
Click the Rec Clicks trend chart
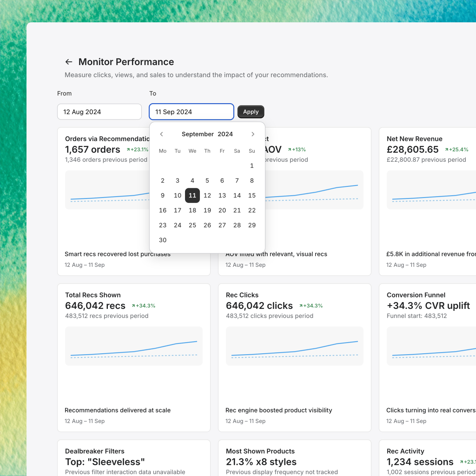pyautogui.click(x=294, y=346)
